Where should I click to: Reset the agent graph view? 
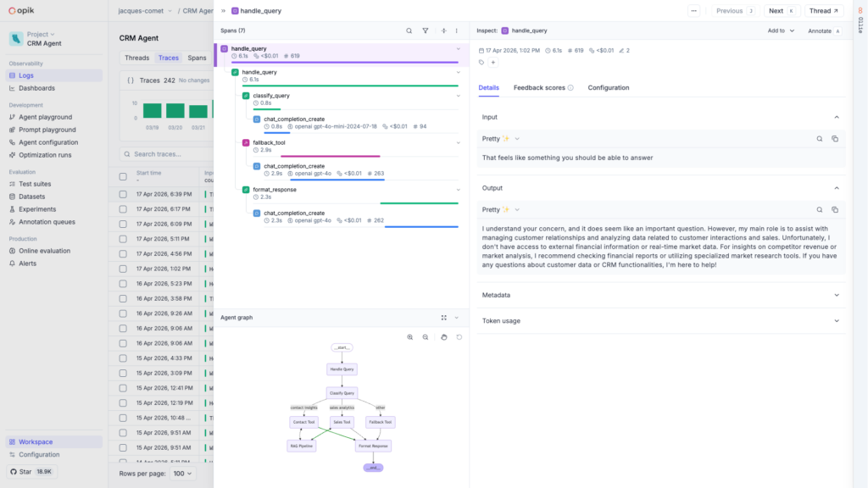(459, 337)
